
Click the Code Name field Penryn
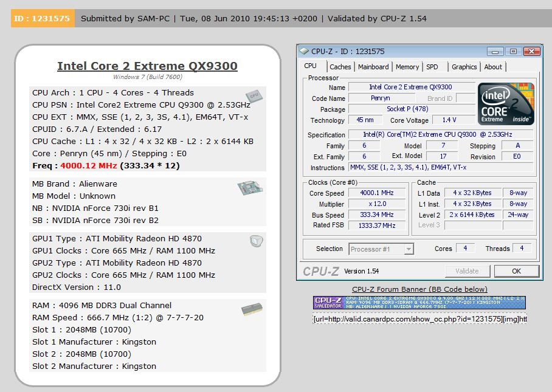coord(381,98)
